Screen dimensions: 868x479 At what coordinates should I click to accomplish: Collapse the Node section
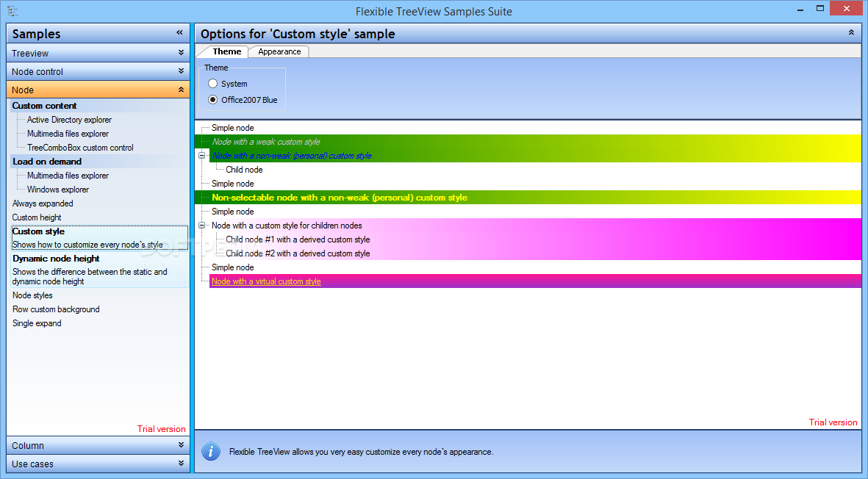(x=98, y=90)
